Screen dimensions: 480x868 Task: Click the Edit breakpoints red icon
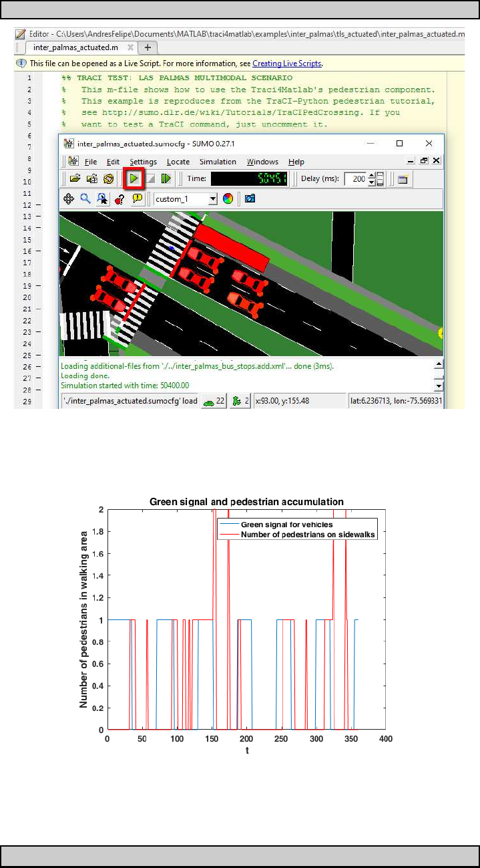coord(120,198)
